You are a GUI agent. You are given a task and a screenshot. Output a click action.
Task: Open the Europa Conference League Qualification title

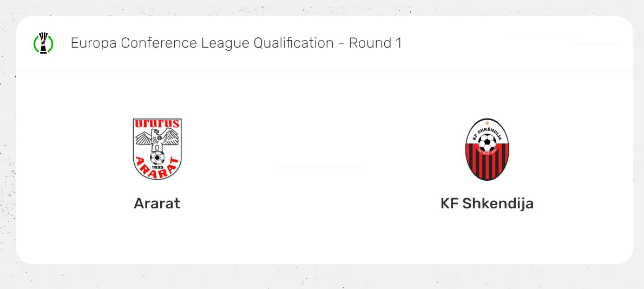(236, 43)
